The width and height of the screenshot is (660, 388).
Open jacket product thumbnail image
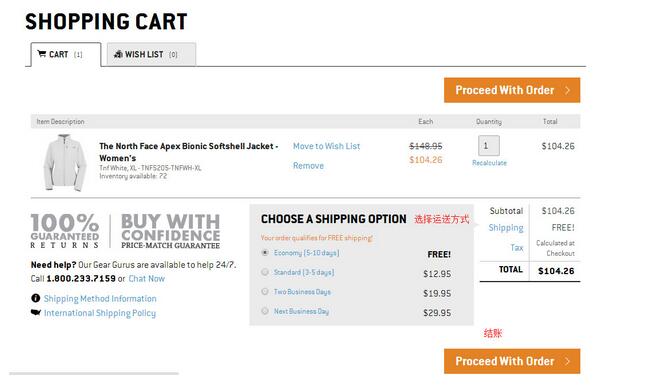(x=65, y=162)
